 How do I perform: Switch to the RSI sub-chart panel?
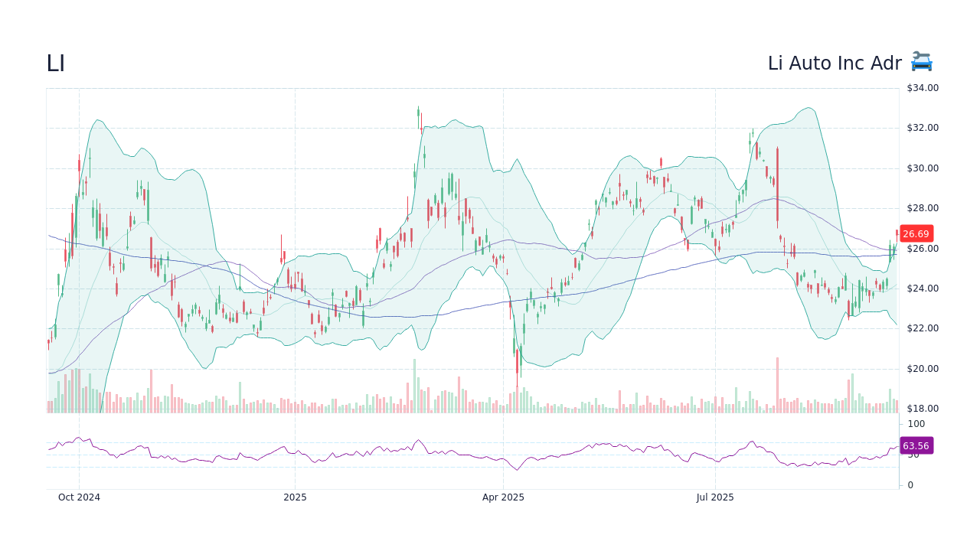(x=459, y=452)
